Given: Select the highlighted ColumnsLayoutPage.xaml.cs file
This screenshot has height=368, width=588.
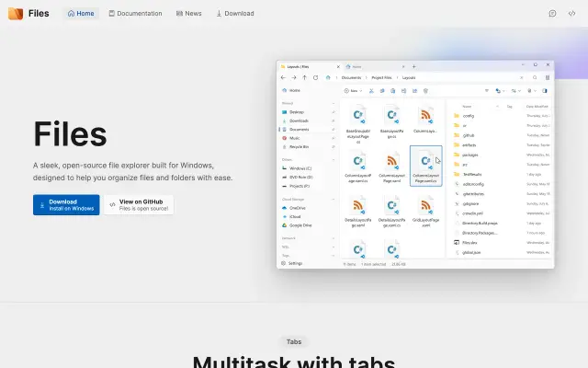Looking at the screenshot, I should pyautogui.click(x=426, y=166).
